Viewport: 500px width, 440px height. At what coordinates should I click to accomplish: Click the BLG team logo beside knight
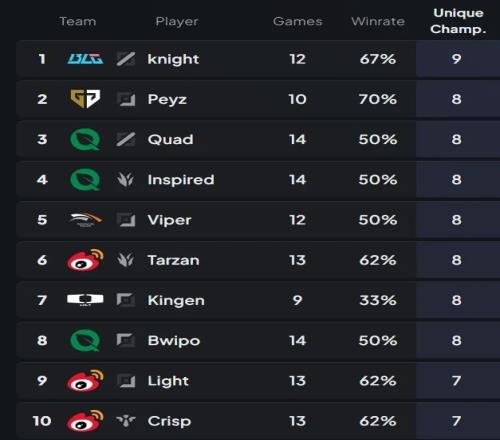85,59
